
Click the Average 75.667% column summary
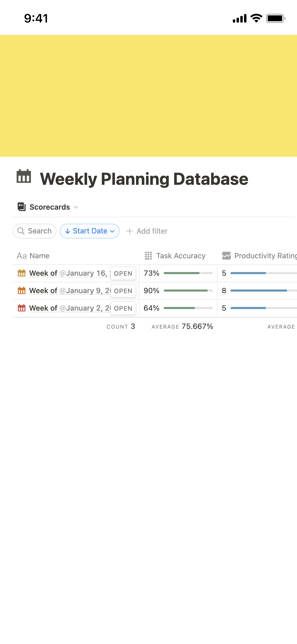pos(182,326)
